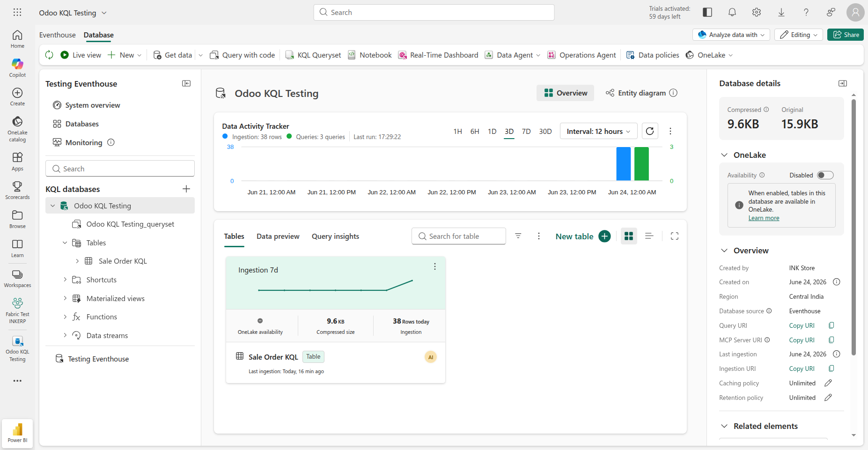
Task: Open the Eventhouse tab
Action: coord(58,35)
